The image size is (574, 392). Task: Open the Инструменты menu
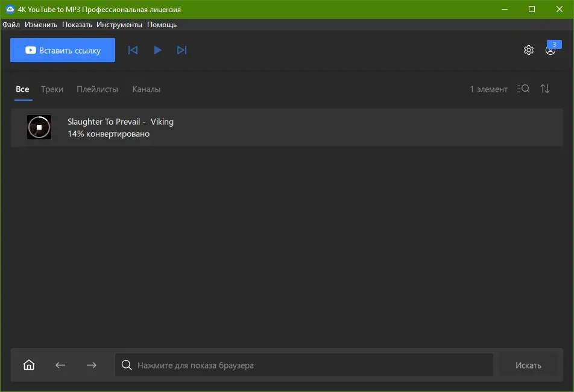[x=119, y=25]
